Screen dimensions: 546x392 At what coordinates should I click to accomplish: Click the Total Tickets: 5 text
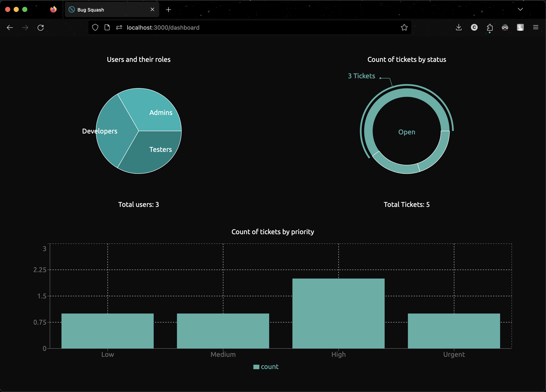click(x=407, y=204)
